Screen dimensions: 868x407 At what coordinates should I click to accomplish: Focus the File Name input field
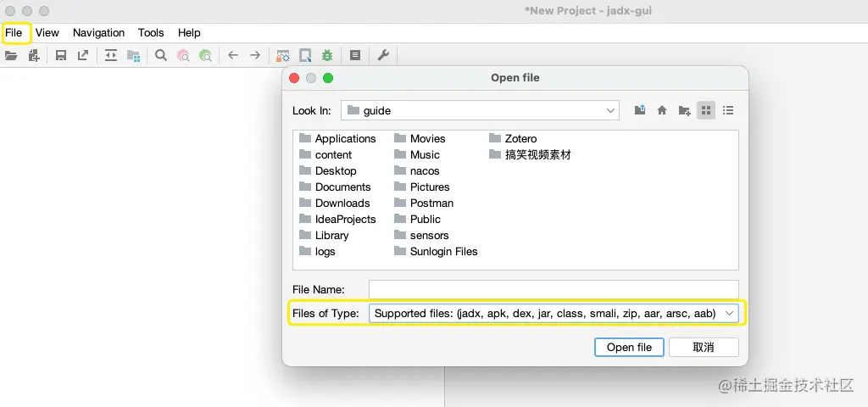pyautogui.click(x=554, y=290)
